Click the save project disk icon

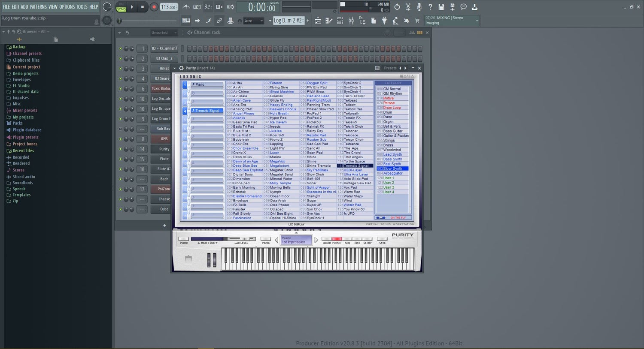coord(441,7)
